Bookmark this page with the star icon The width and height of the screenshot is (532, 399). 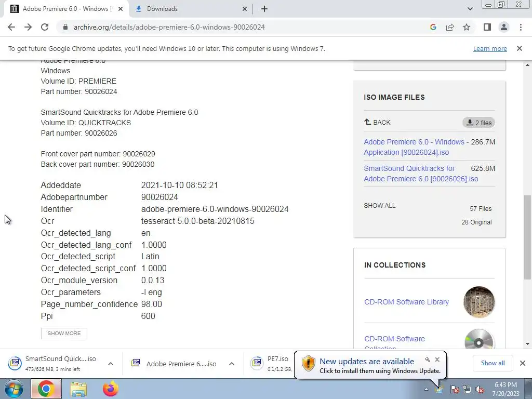coord(467,27)
